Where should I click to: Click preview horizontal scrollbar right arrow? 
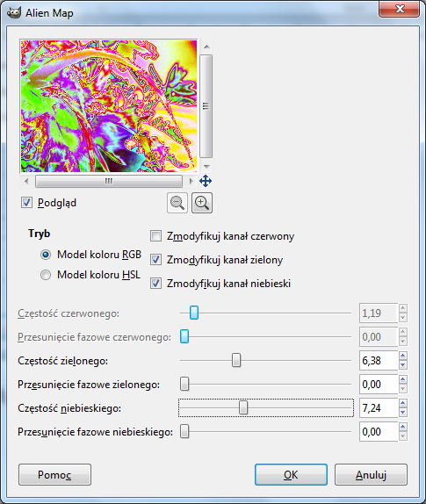[x=191, y=181]
